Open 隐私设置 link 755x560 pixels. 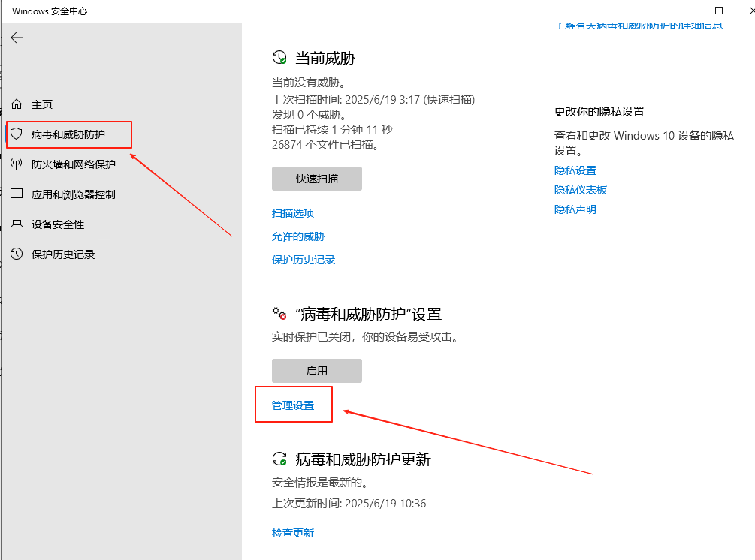[x=575, y=170]
